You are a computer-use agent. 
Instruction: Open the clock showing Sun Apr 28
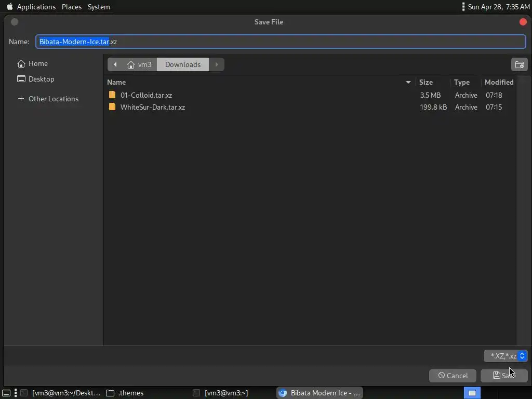point(499,7)
